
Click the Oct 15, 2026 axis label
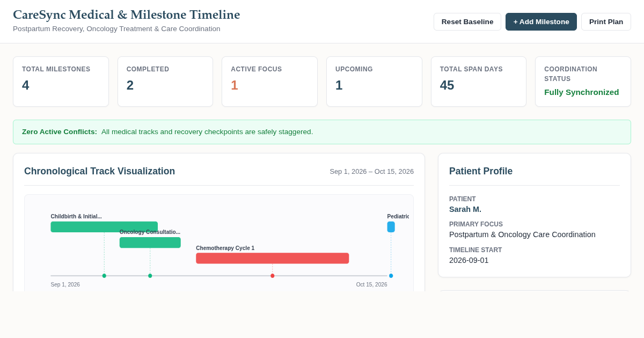click(371, 285)
